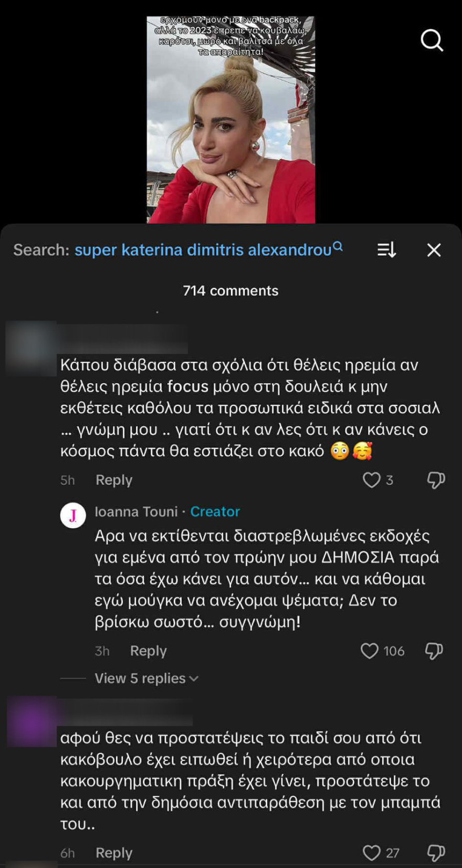Like Ioanna Touni's reply heart icon
Image resolution: width=462 pixels, height=868 pixels.
tap(370, 651)
